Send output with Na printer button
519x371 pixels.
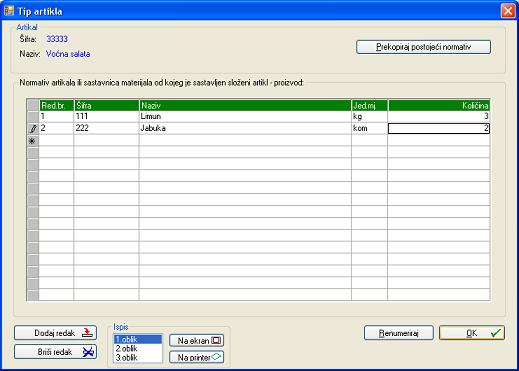tap(197, 357)
